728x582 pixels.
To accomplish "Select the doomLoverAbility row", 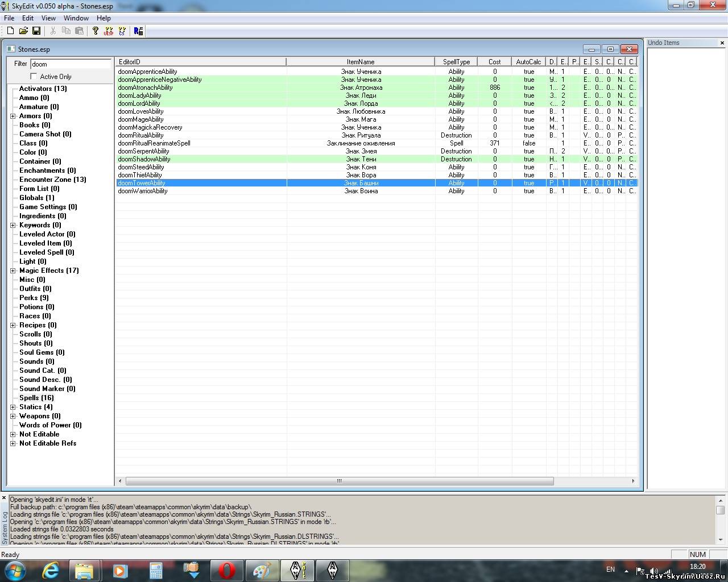I will 377,111.
